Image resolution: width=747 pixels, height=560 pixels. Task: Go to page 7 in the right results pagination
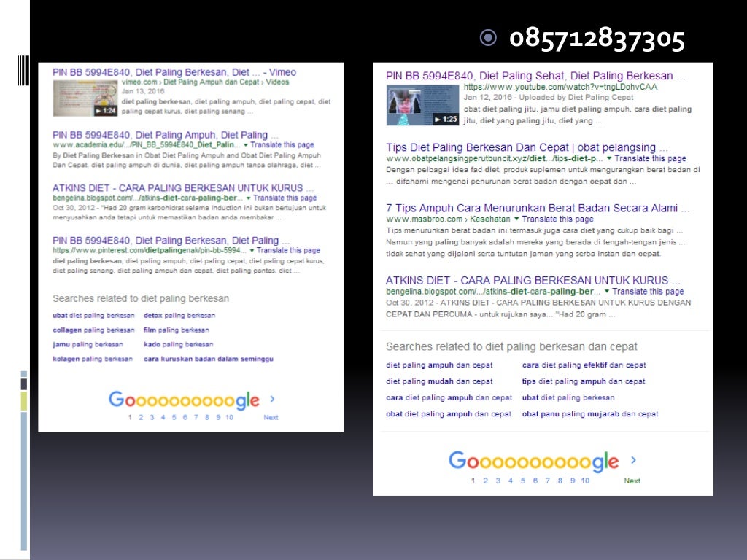pyautogui.click(x=547, y=481)
